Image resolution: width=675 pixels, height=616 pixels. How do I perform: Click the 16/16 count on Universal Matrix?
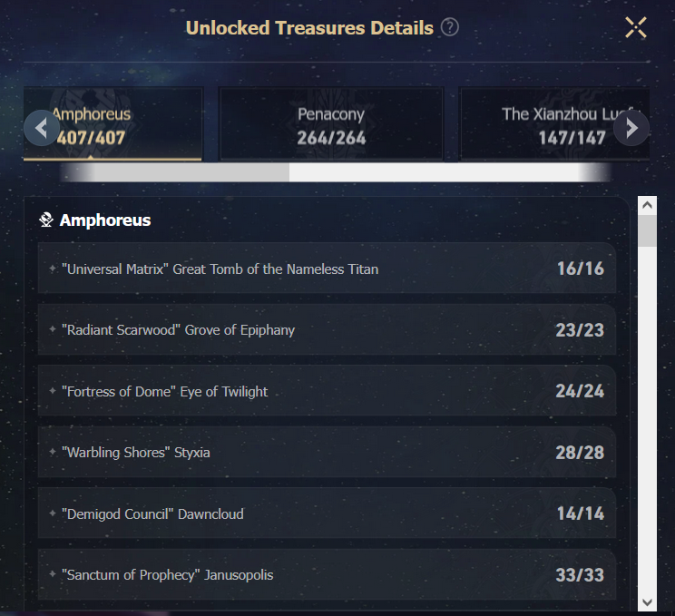tap(581, 269)
